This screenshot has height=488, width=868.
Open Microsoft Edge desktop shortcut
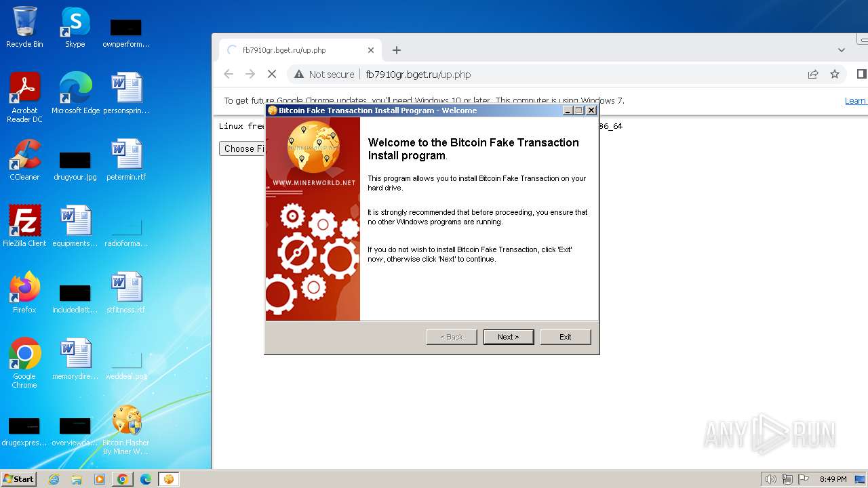click(75, 94)
